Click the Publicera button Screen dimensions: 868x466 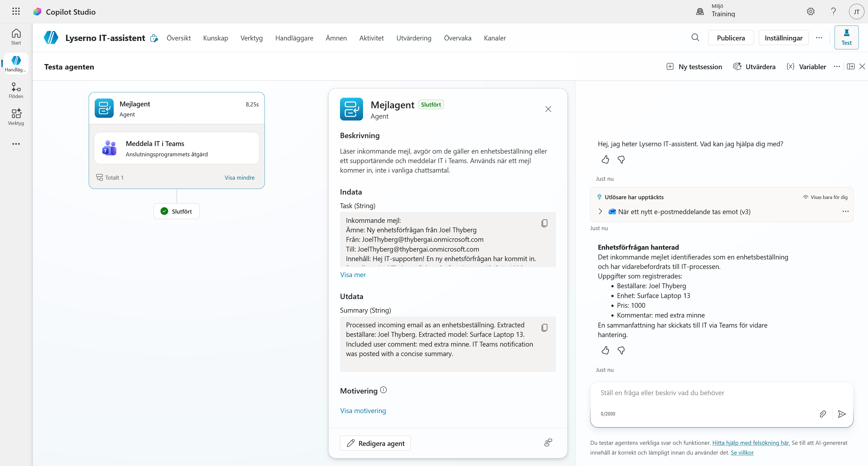pyautogui.click(x=730, y=37)
